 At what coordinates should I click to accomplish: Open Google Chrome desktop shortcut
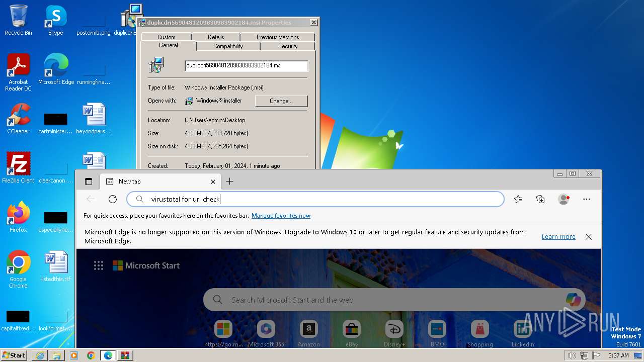(18, 269)
